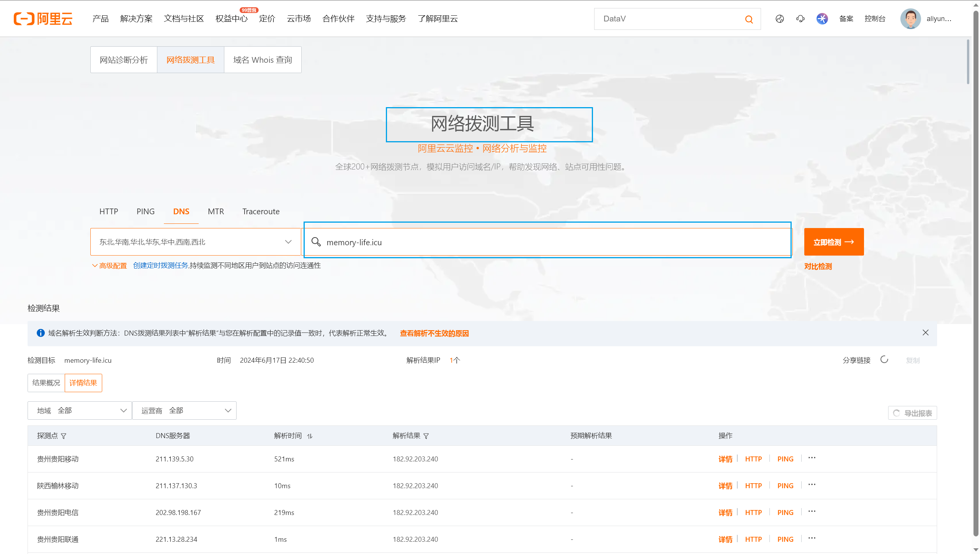Switch to 结果概况 view
This screenshot has height=554, width=980.
pos(46,383)
